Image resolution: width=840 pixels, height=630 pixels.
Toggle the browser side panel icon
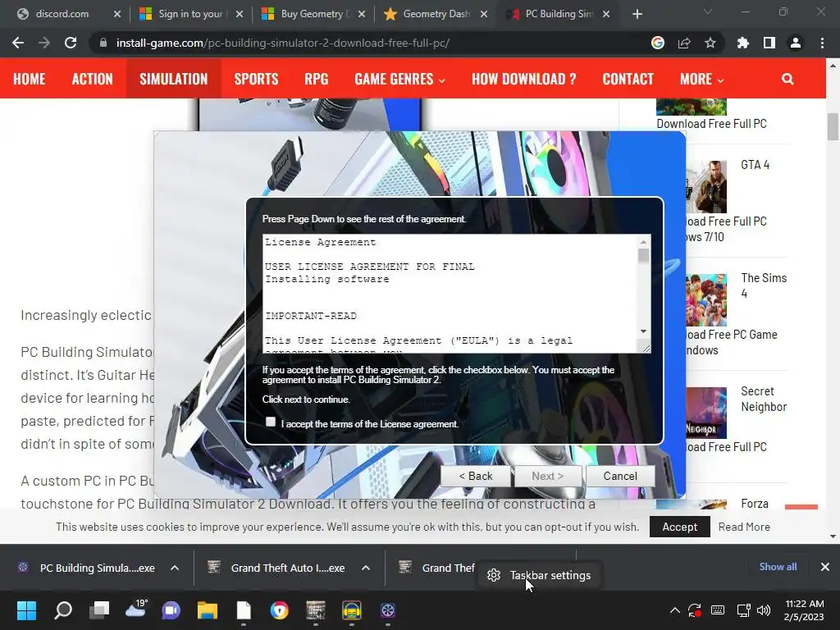pos(769,43)
